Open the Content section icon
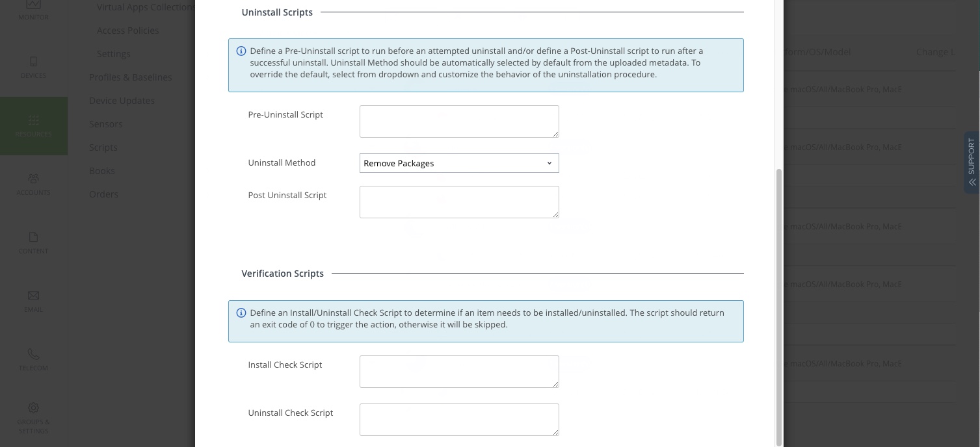 point(33,238)
